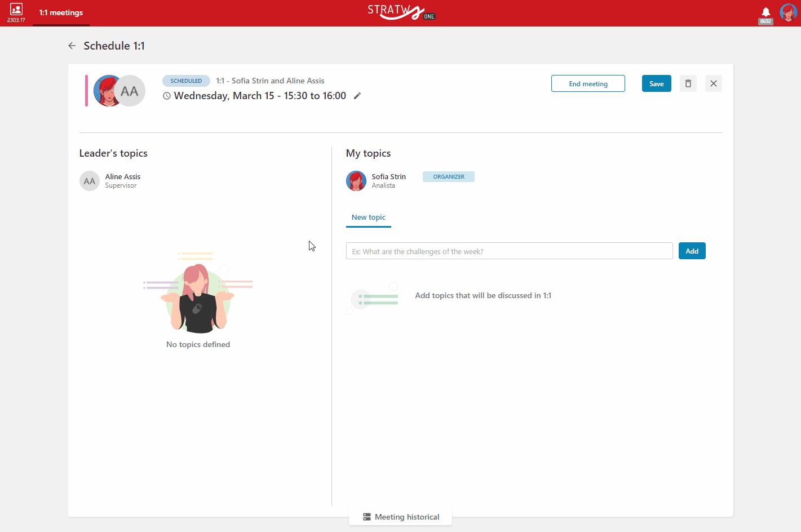Click the 'Schedule 1:1' page title

(114, 46)
